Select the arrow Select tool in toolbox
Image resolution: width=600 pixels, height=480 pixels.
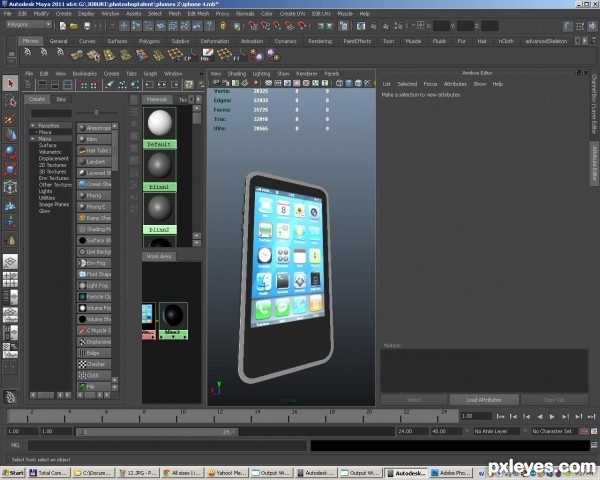(x=10, y=83)
